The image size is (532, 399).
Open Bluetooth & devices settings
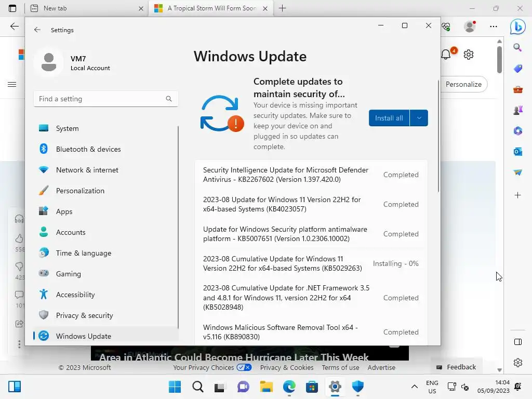coord(106,149)
